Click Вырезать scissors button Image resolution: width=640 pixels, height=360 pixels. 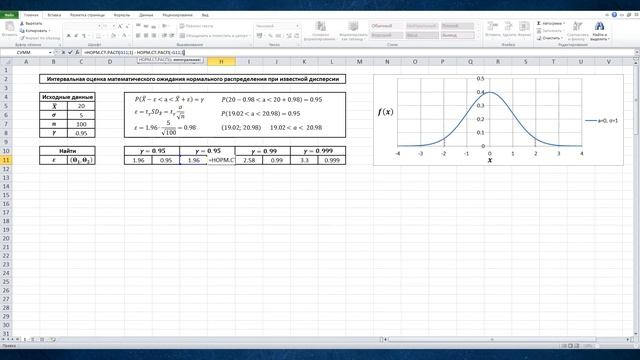point(31,24)
